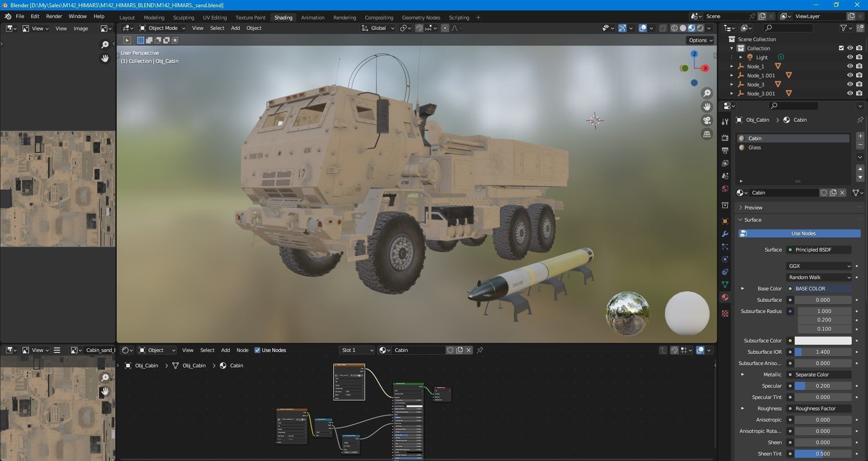Open the Global transform orientation dropdown
This screenshot has height=461, width=868.
coord(378,28)
